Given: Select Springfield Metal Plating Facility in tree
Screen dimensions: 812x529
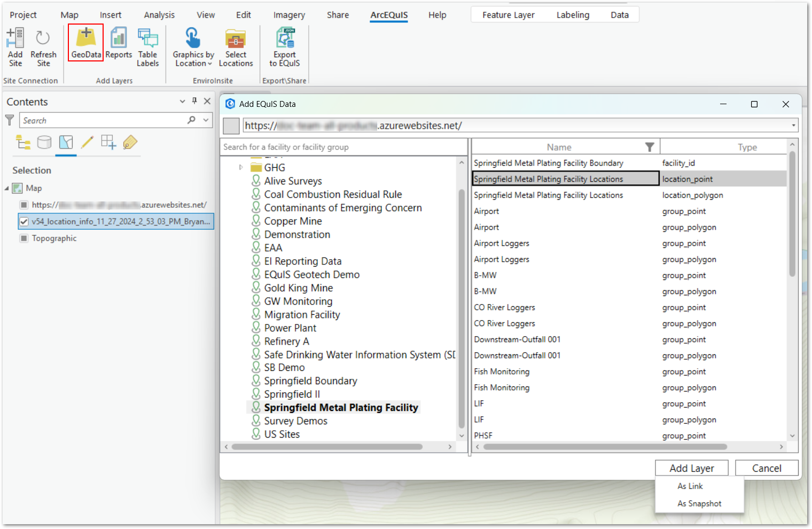Looking at the screenshot, I should 341,408.
